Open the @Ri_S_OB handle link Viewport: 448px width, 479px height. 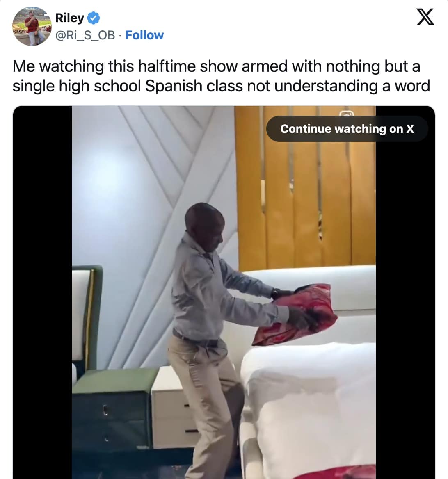click(x=85, y=35)
